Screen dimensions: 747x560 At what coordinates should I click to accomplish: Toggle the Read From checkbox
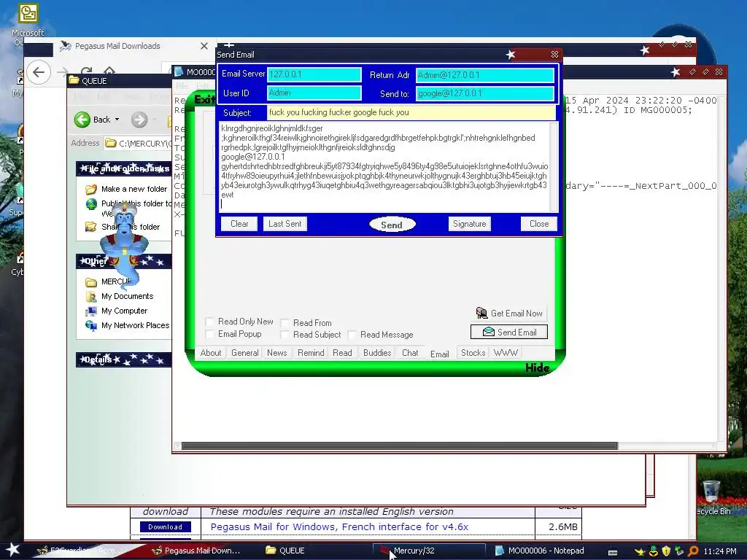pyautogui.click(x=285, y=323)
